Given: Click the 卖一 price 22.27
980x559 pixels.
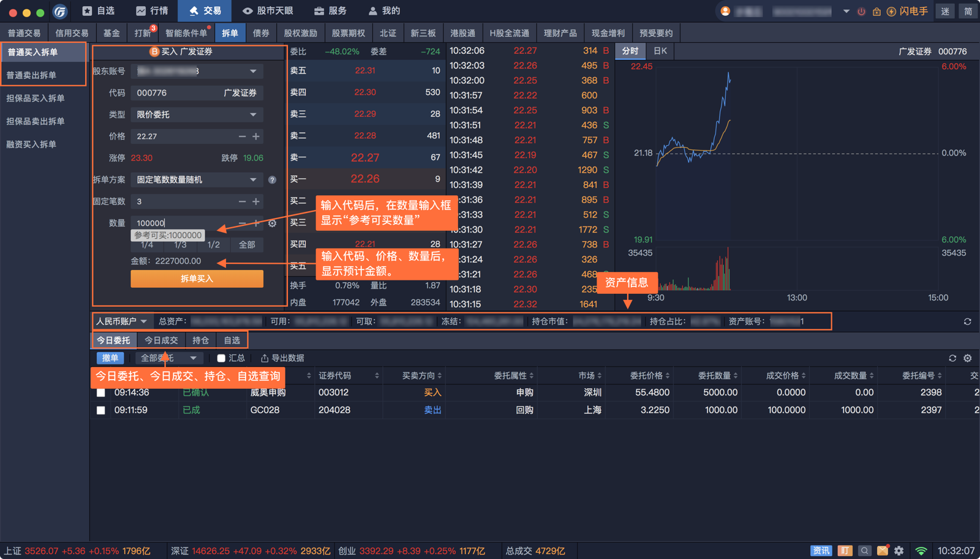Looking at the screenshot, I should click(365, 158).
